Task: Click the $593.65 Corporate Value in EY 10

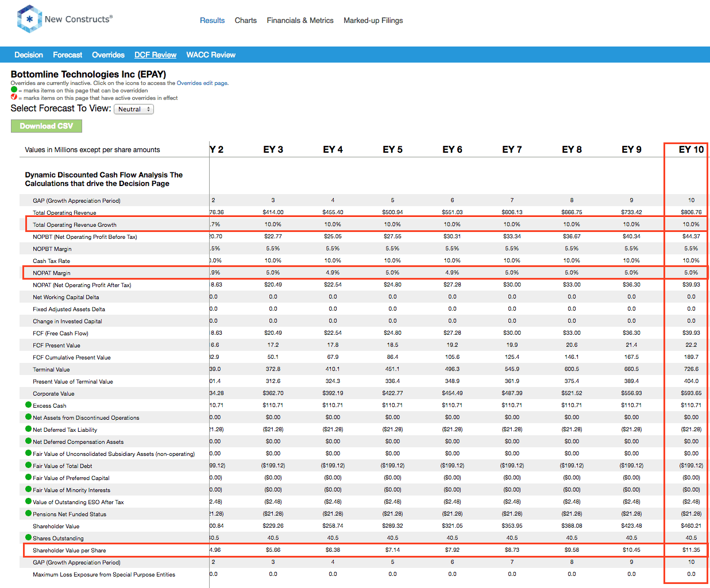Action: [691, 393]
